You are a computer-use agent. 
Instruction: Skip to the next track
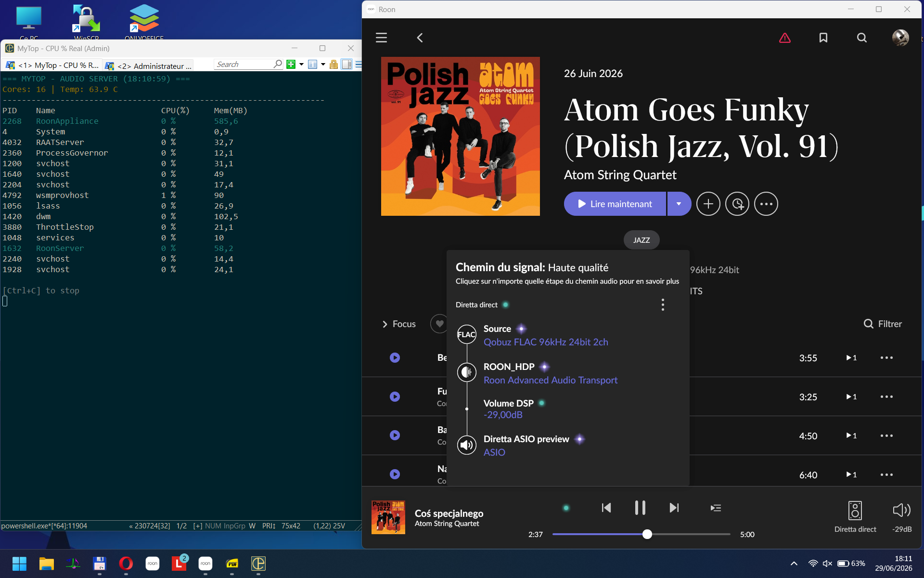[x=674, y=508]
